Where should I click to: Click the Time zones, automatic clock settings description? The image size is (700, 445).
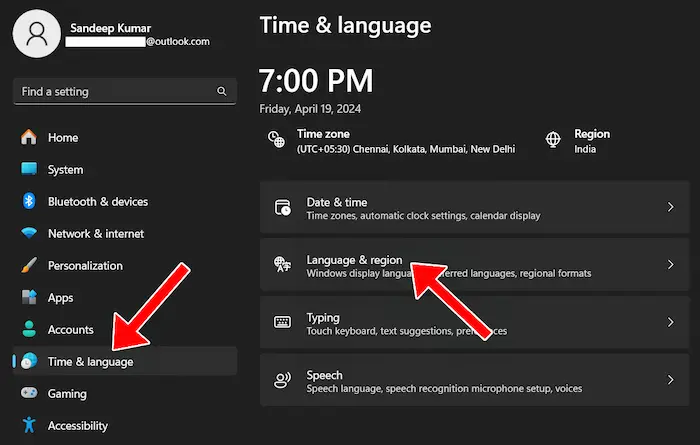pyautogui.click(x=423, y=216)
